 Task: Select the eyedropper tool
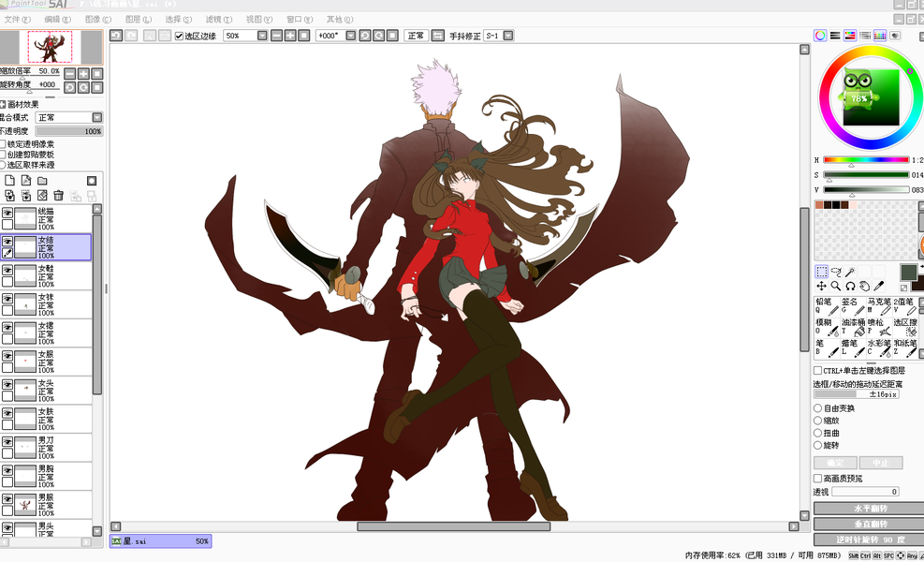879,286
